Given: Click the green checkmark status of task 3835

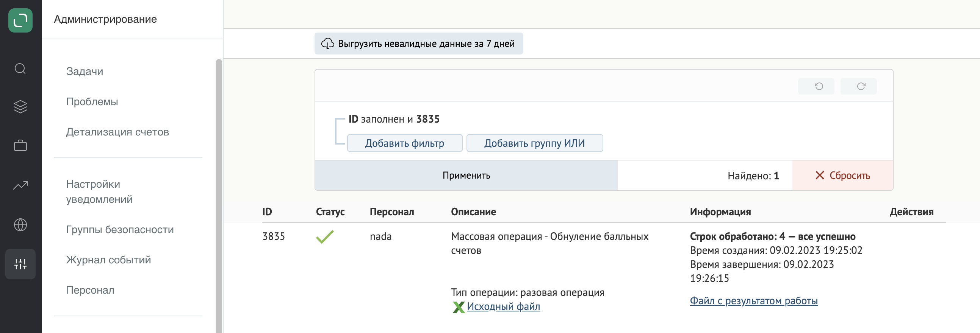Looking at the screenshot, I should [325, 237].
